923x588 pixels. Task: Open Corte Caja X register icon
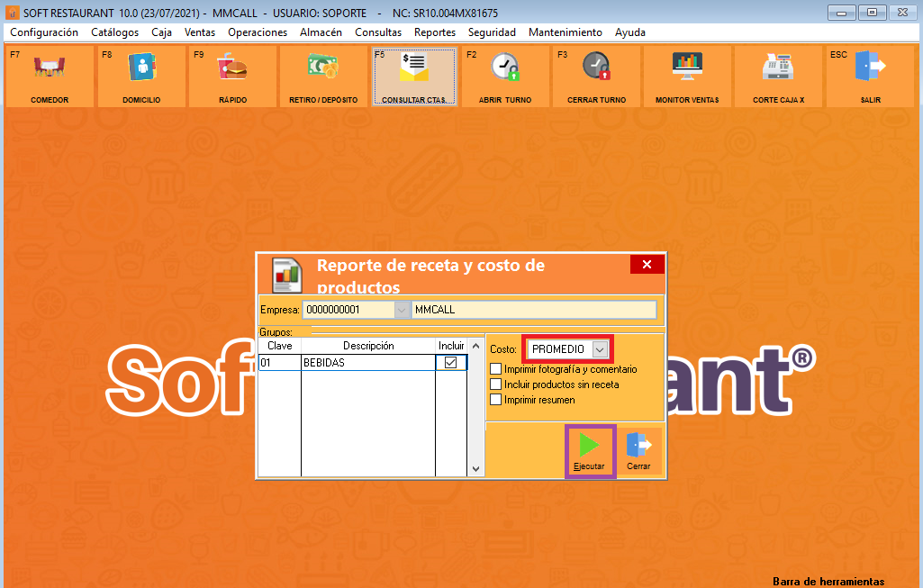coord(778,68)
